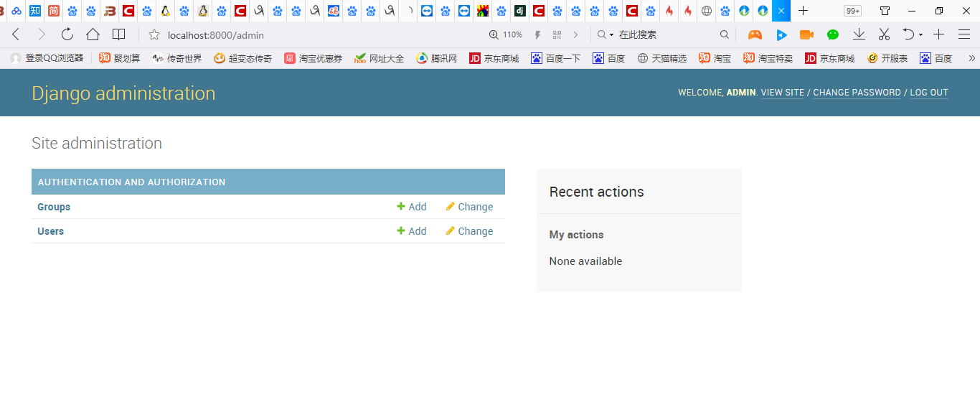980x420 pixels.
Task: Click the scissors screenshot icon
Action: (x=884, y=34)
